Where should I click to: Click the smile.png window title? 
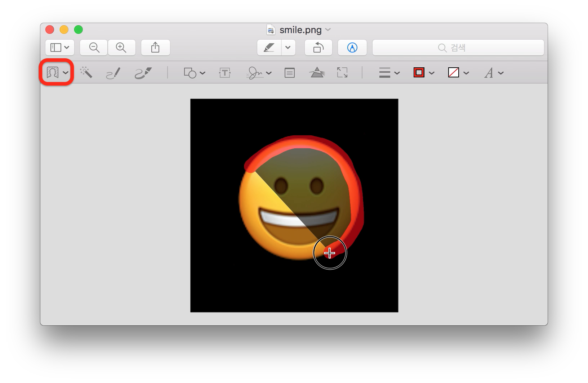click(300, 30)
